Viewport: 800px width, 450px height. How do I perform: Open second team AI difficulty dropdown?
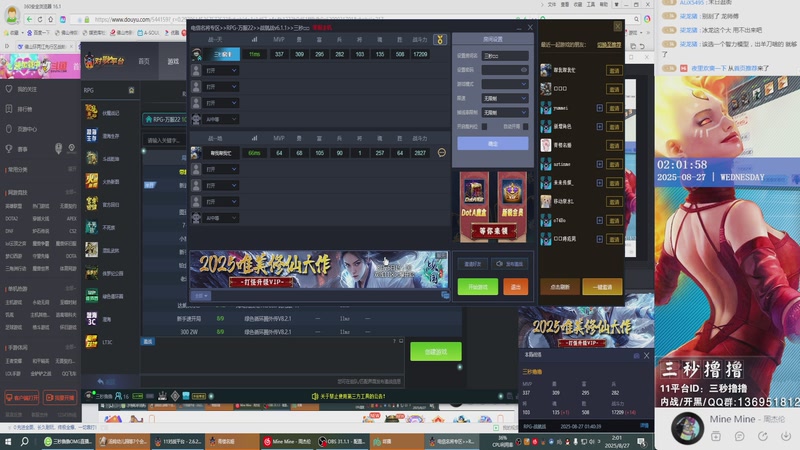(x=221, y=218)
